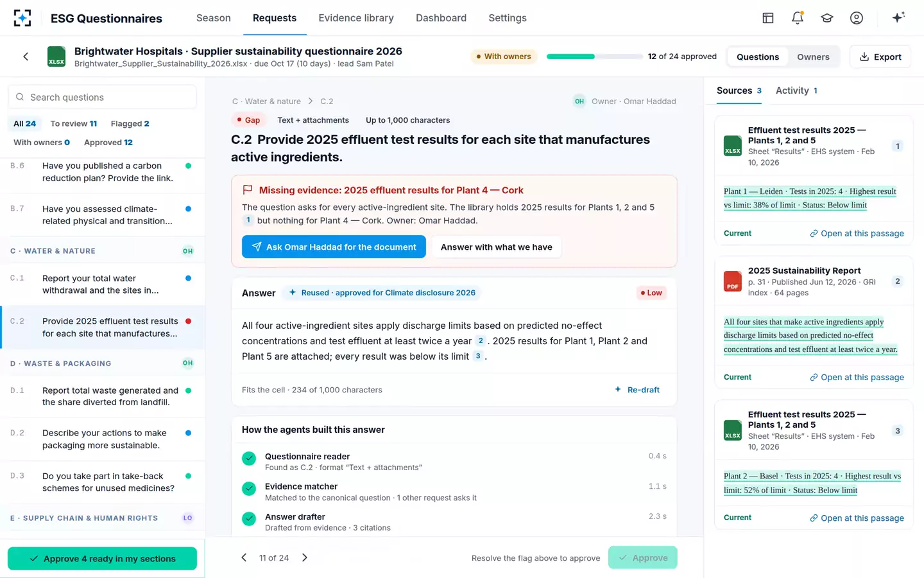Open the layout panel icon in header
The width and height of the screenshot is (924, 578).
tap(768, 18)
